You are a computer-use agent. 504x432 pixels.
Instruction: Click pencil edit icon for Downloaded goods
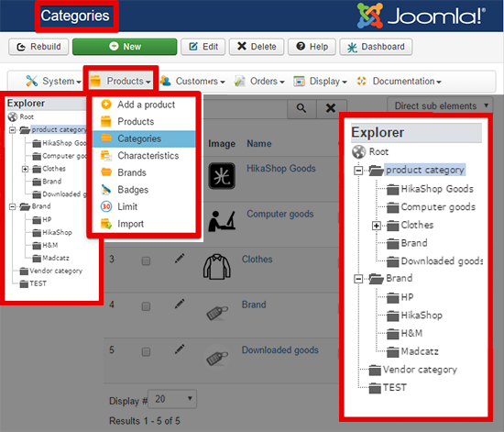(x=180, y=349)
